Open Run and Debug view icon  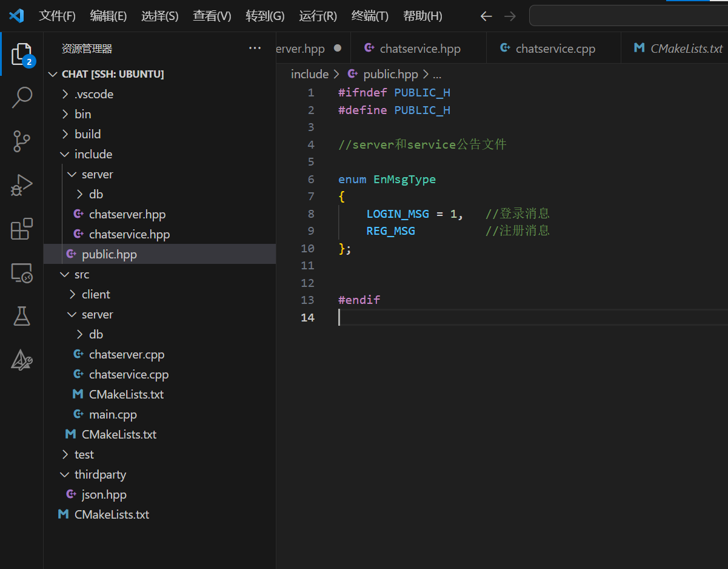click(x=22, y=185)
